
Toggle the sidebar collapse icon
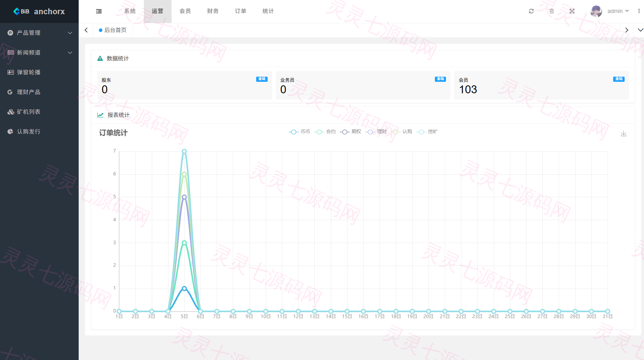99,11
